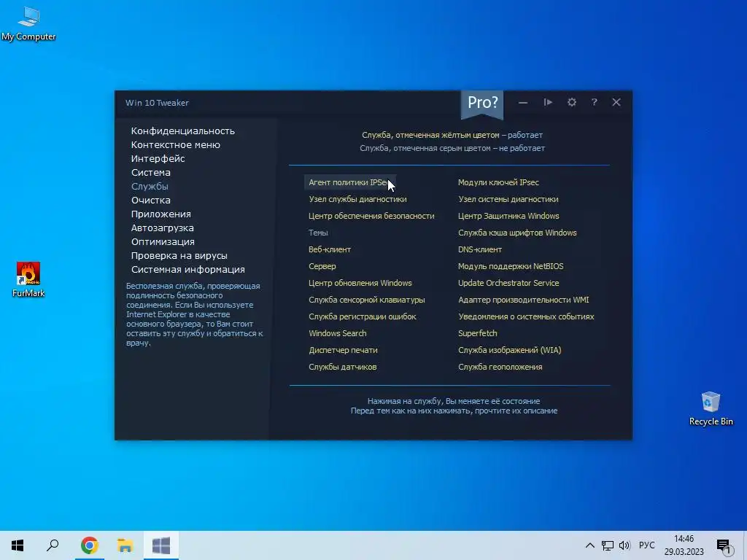Open taskbar search magnifier
The height and width of the screenshot is (560, 747).
pyautogui.click(x=53, y=545)
